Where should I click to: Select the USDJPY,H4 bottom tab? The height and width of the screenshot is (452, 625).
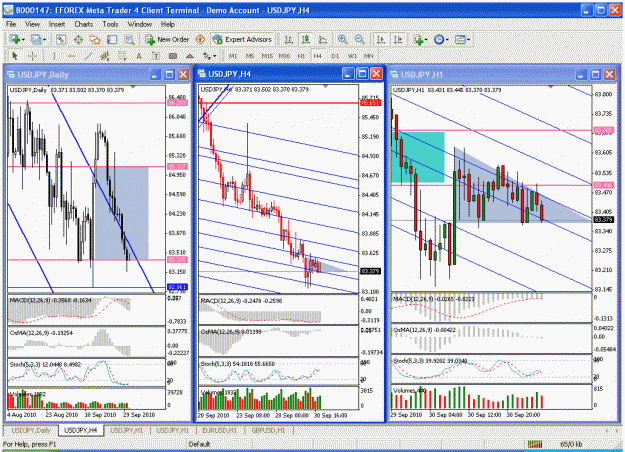coord(81,430)
